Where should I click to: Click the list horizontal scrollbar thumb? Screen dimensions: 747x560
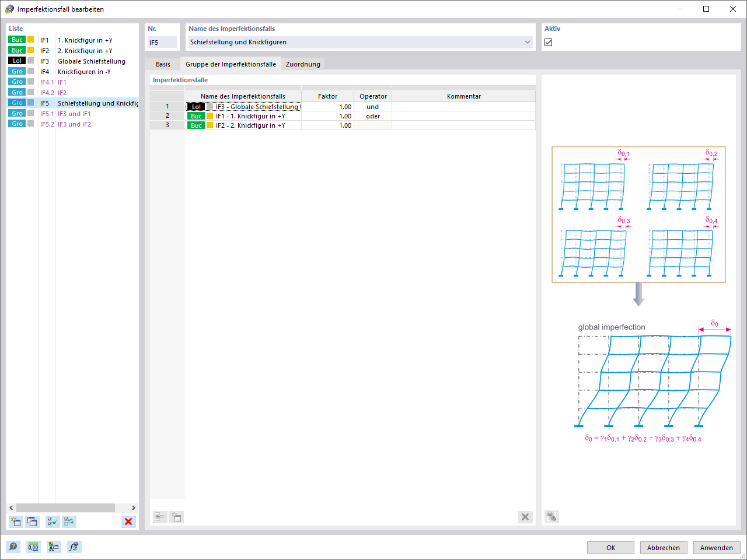[x=65, y=508]
